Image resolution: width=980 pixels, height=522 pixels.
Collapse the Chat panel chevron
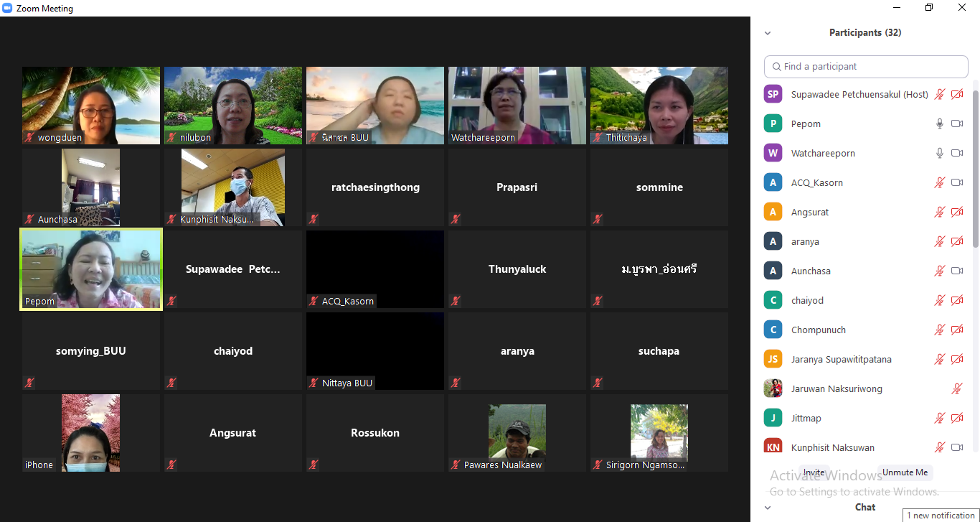point(768,508)
